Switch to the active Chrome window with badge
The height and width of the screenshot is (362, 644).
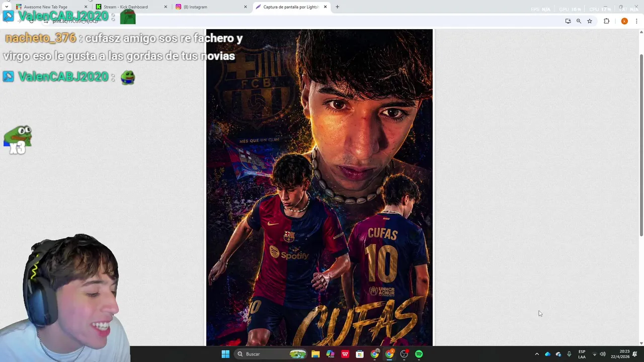(389, 354)
